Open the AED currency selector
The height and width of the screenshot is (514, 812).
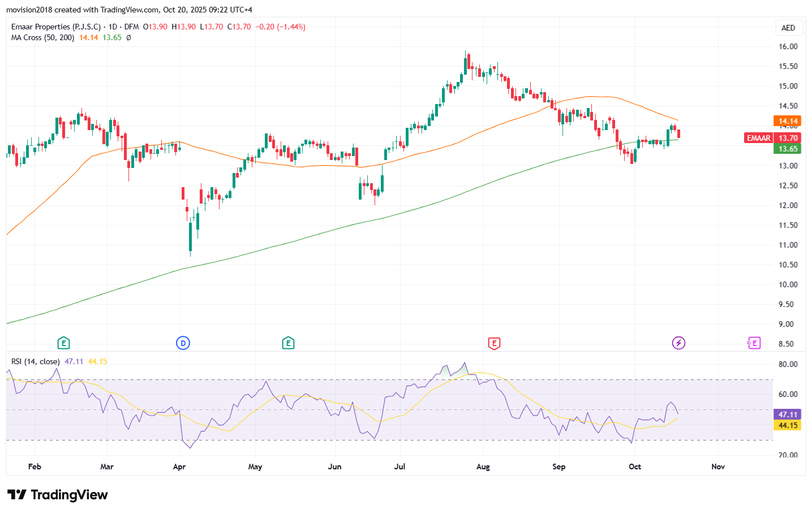point(788,28)
